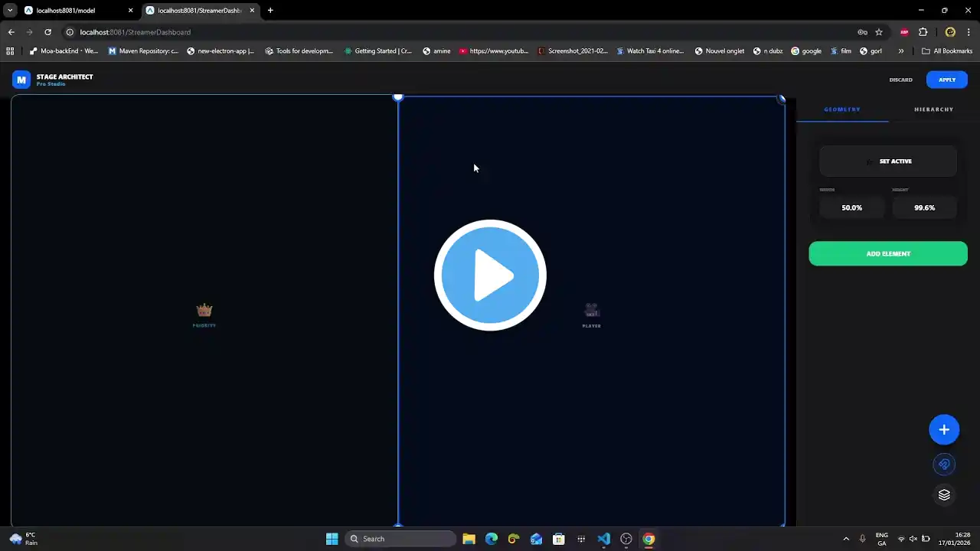Switch to the localhost:8081/model browser tab
Viewport: 980px width, 551px height.
pyautogui.click(x=77, y=11)
